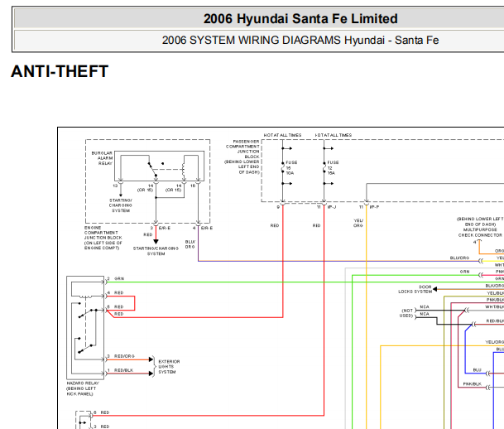The image size is (504, 429).
Task: Click the '2006 SYSTEM WIRING DIAGRAMS Hyundai - Santa Fe' subtitle
Action: (300, 41)
